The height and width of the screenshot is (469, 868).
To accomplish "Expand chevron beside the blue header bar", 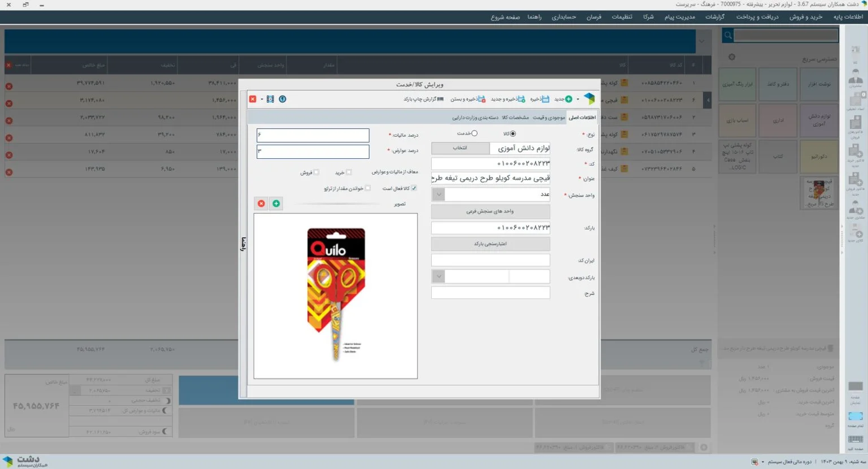I will pos(701,41).
